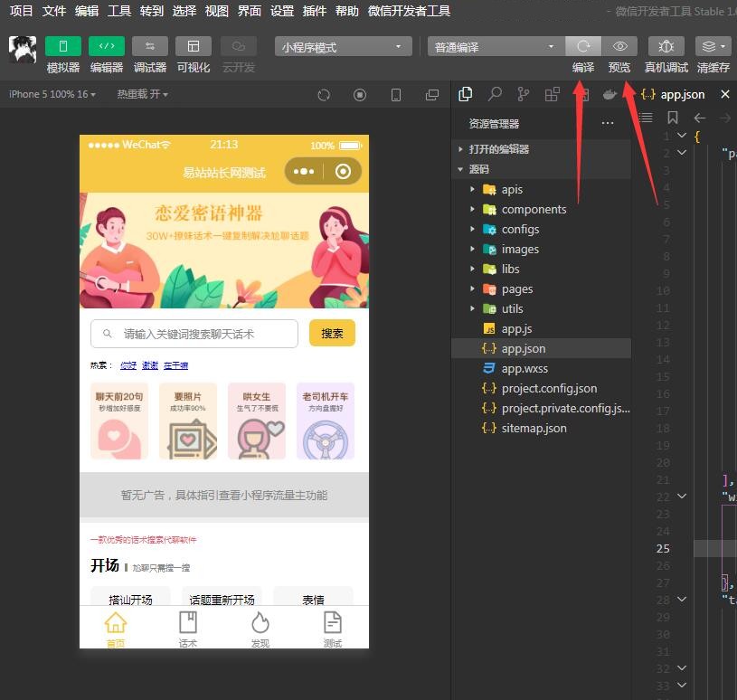This screenshot has width=737, height=700.
Task: Click the 编译 compile icon
Action: 582,46
